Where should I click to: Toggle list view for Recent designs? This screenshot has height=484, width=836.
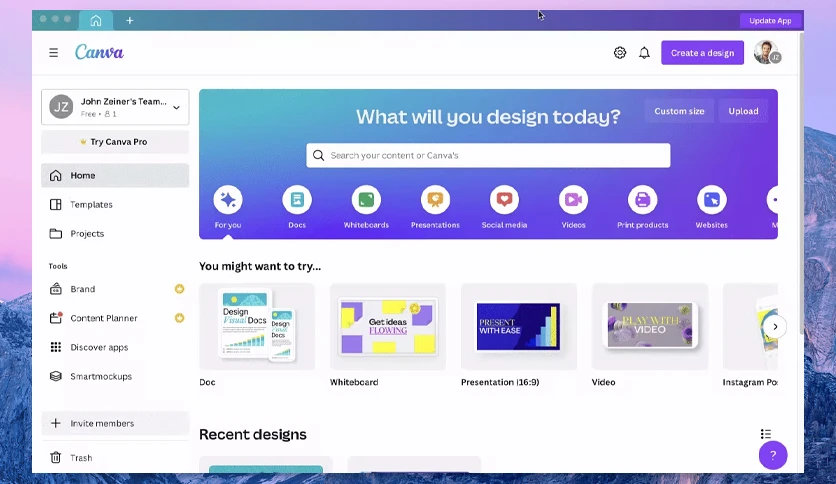(x=766, y=434)
